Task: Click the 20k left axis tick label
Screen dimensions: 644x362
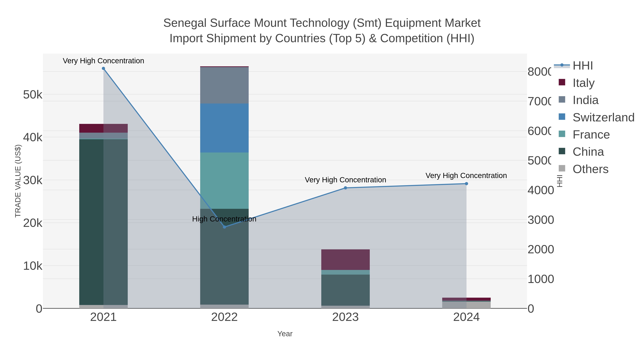Action: (x=33, y=223)
